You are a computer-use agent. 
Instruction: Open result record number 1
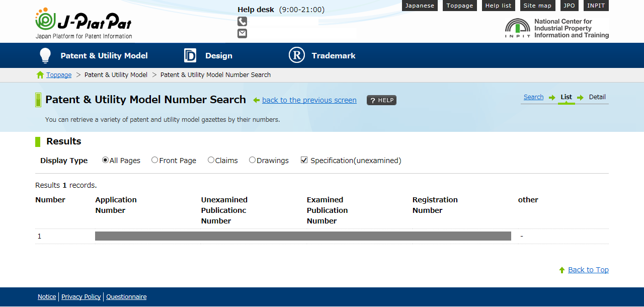(303, 236)
